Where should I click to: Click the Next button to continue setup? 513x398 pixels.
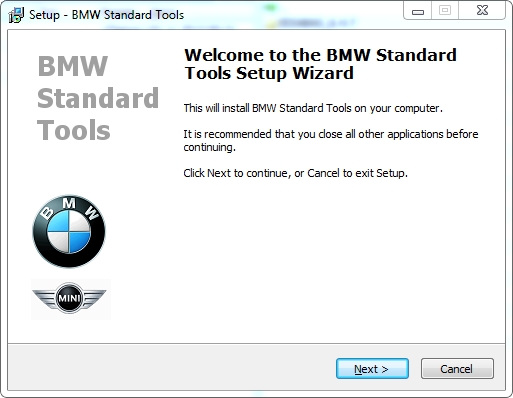(372, 369)
